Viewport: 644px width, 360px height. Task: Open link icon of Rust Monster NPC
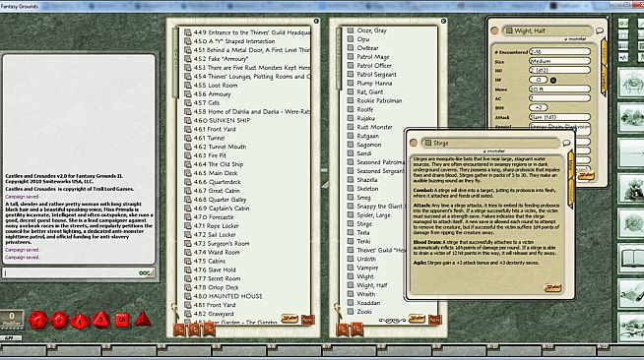351,127
